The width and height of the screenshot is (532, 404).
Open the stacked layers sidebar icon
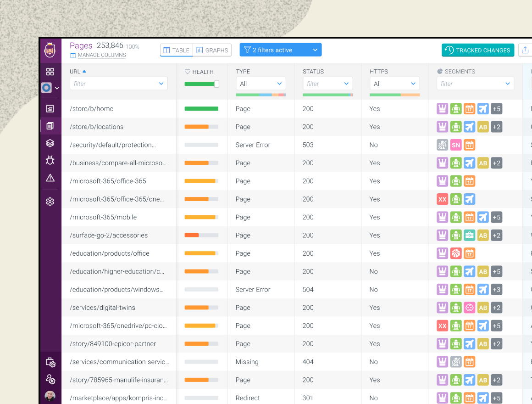point(50,143)
